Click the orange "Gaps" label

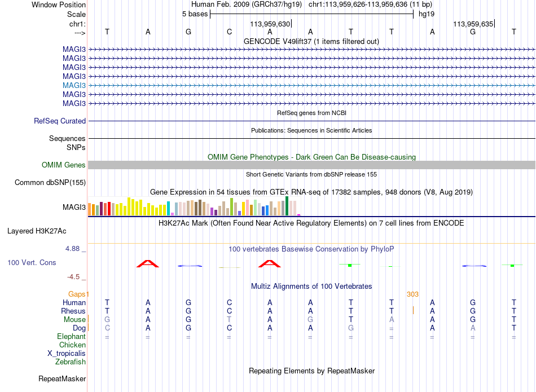point(77,294)
